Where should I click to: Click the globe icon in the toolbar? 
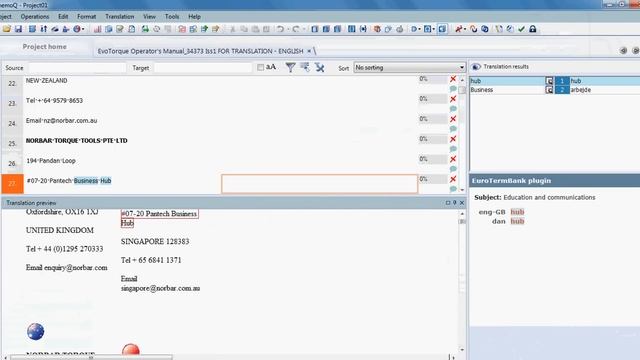[x=76, y=29]
